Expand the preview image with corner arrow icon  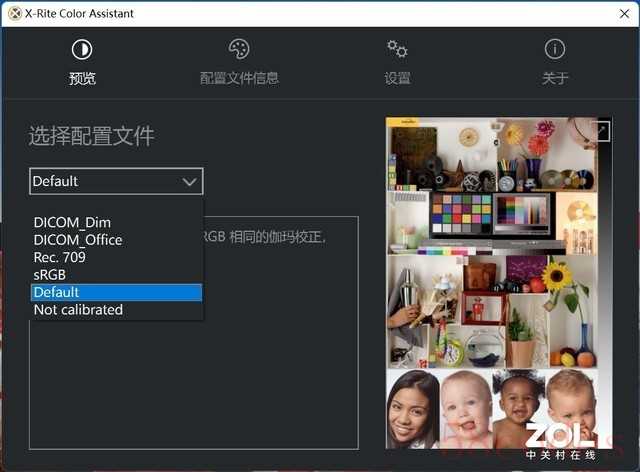click(x=603, y=131)
